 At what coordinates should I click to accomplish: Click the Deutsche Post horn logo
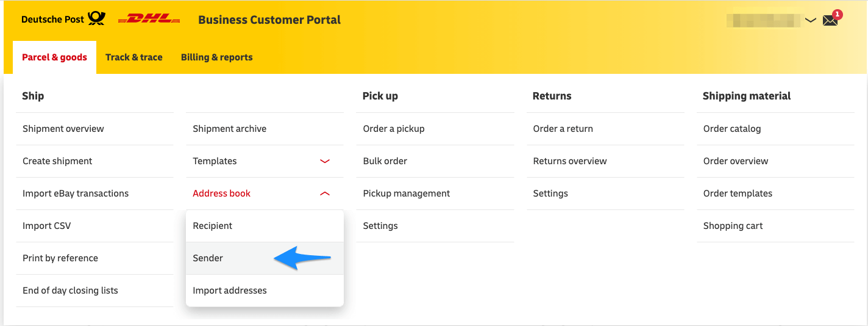(96, 19)
